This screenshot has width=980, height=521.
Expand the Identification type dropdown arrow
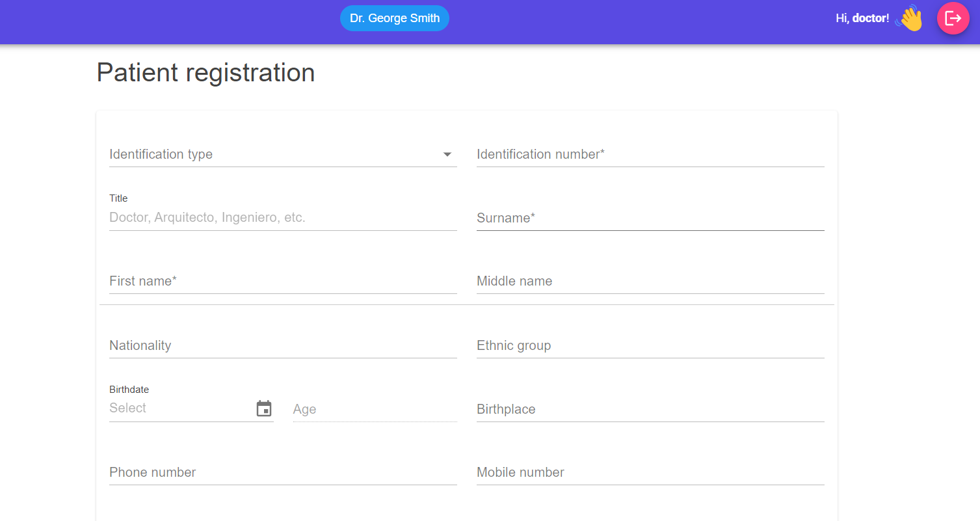pos(447,154)
